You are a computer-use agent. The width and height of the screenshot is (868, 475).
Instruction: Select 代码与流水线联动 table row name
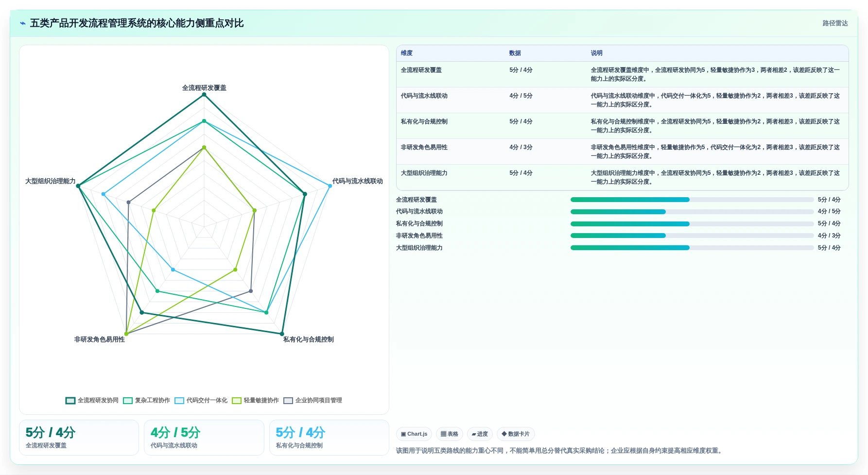[424, 96]
